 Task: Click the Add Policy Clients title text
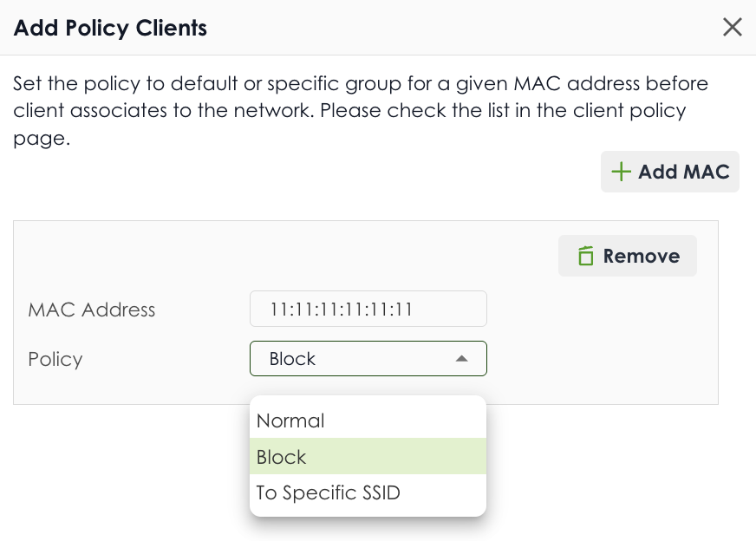click(110, 28)
